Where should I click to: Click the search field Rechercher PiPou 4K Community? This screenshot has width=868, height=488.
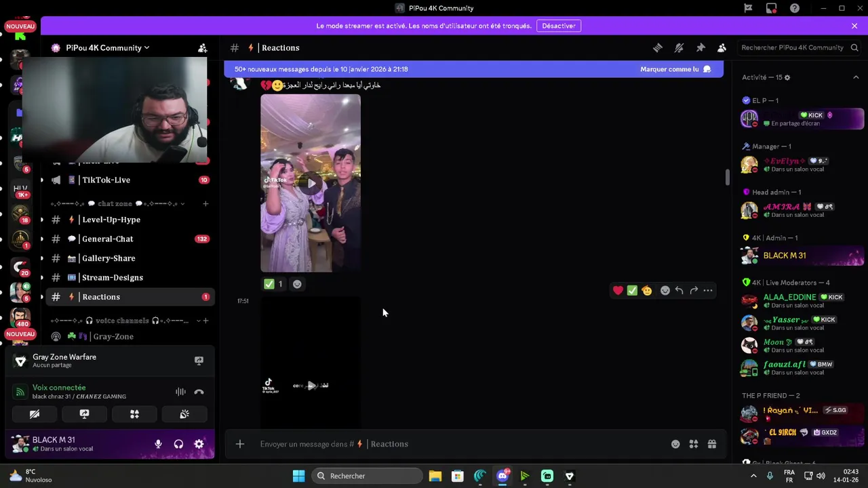pos(799,47)
